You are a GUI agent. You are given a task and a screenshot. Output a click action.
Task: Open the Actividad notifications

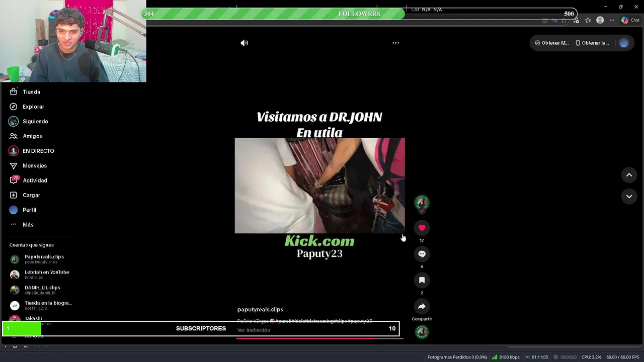point(29,180)
